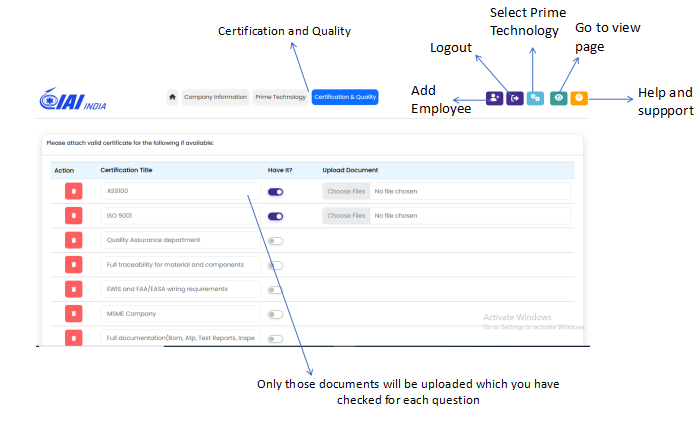The width and height of the screenshot is (700, 437).
Task: Turn off Have It for AS9100
Action: click(275, 192)
